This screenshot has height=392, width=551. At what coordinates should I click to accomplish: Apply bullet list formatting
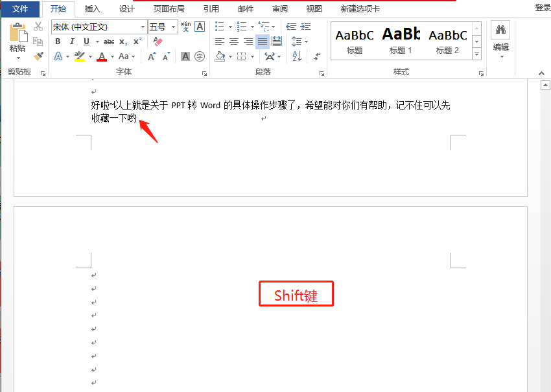(220, 27)
